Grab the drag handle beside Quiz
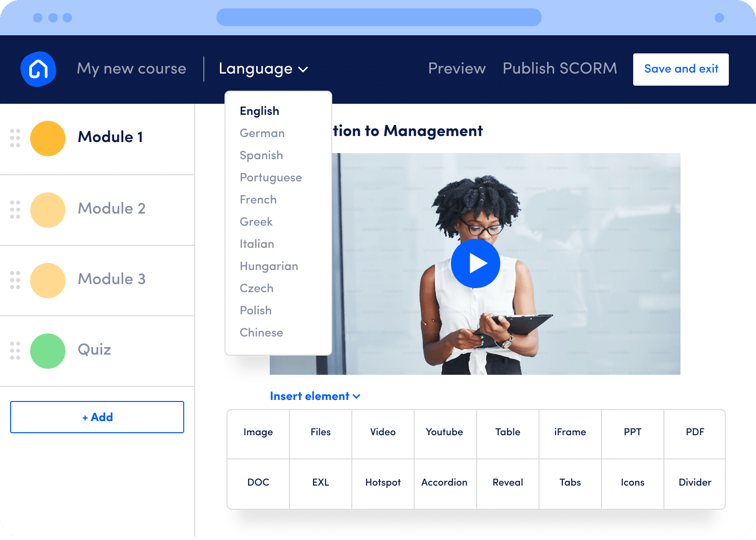The width and height of the screenshot is (756, 540). (15, 351)
